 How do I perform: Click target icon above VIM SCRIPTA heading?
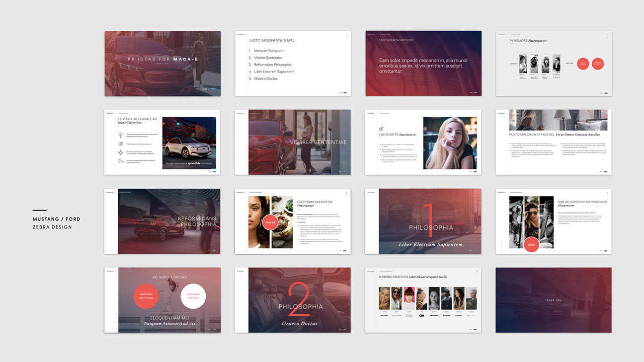tap(381, 129)
